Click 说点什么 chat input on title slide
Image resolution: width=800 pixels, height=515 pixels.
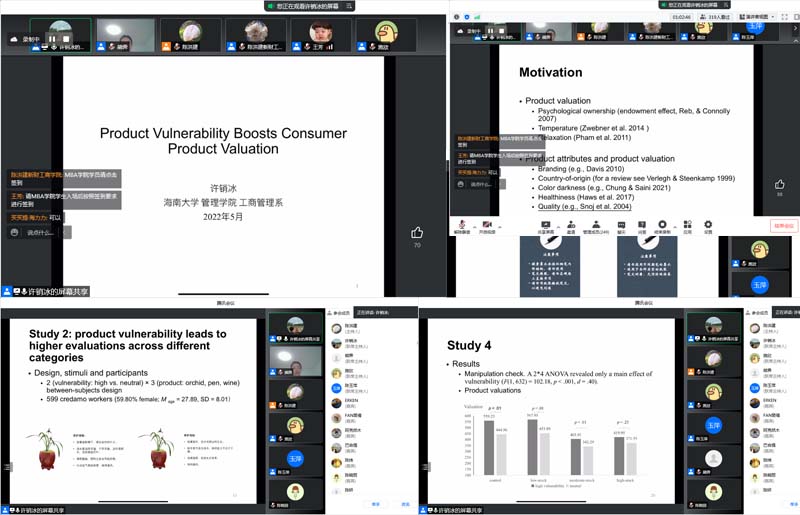click(42, 232)
